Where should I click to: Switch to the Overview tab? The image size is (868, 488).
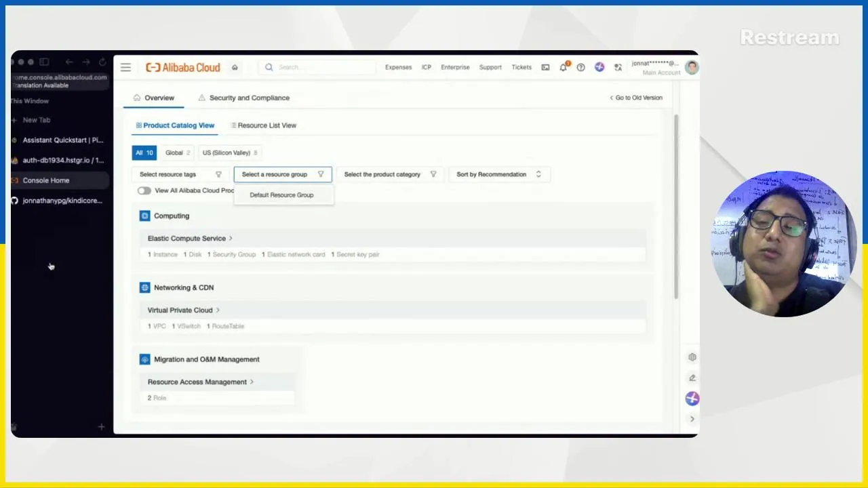click(x=153, y=98)
